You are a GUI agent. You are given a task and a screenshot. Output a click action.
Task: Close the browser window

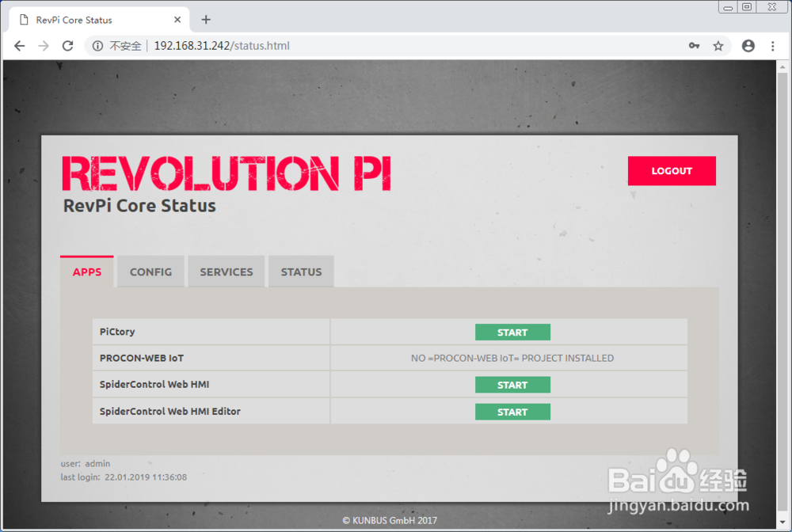coord(772,7)
